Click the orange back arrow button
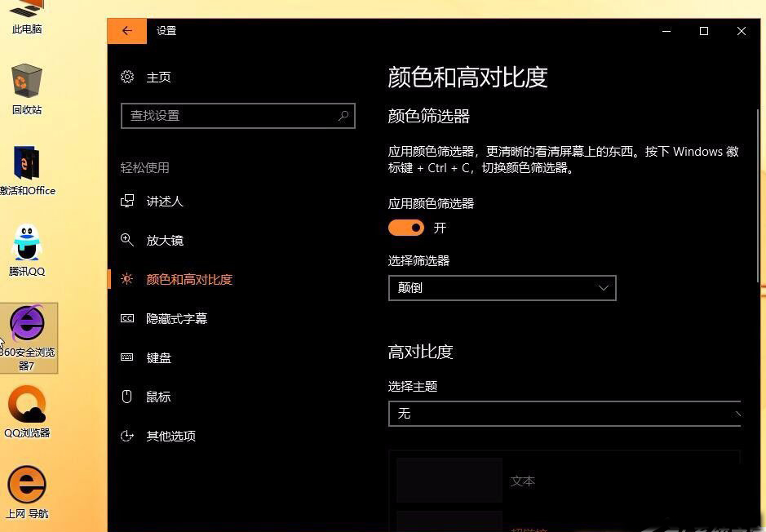Image resolution: width=766 pixels, height=532 pixels. pos(126,30)
